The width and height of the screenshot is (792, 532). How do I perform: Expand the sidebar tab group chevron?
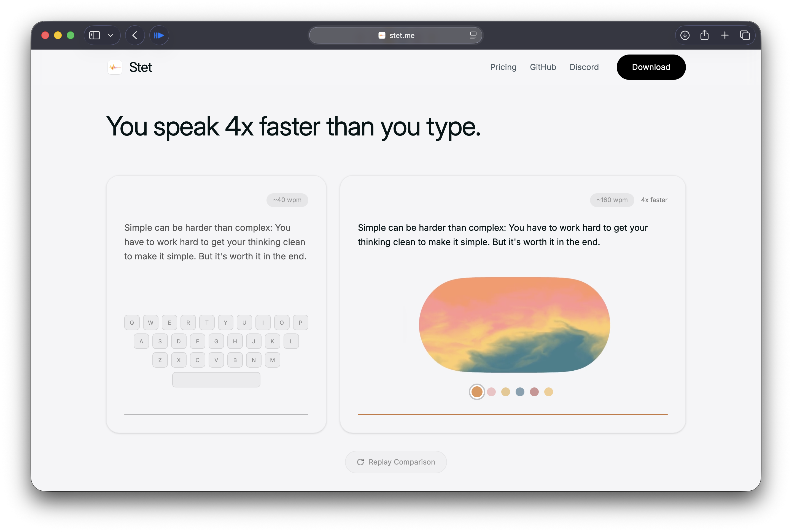(110, 35)
